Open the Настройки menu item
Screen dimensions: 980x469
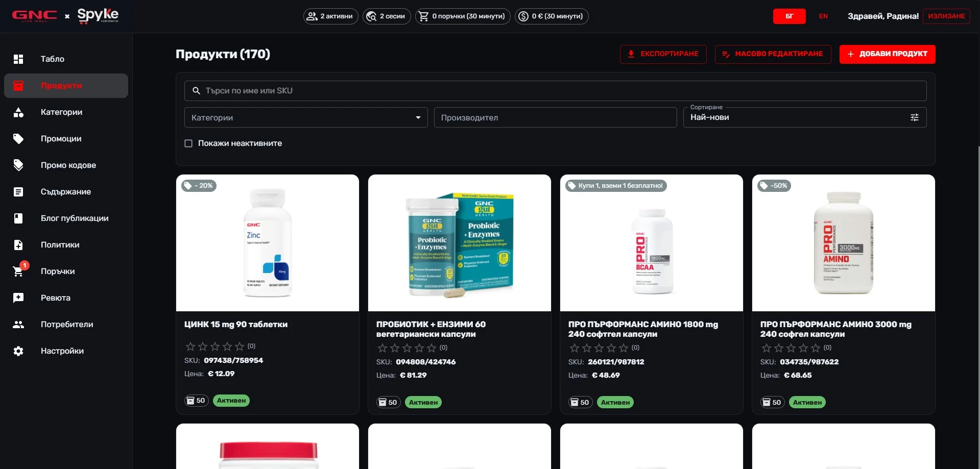click(66, 351)
